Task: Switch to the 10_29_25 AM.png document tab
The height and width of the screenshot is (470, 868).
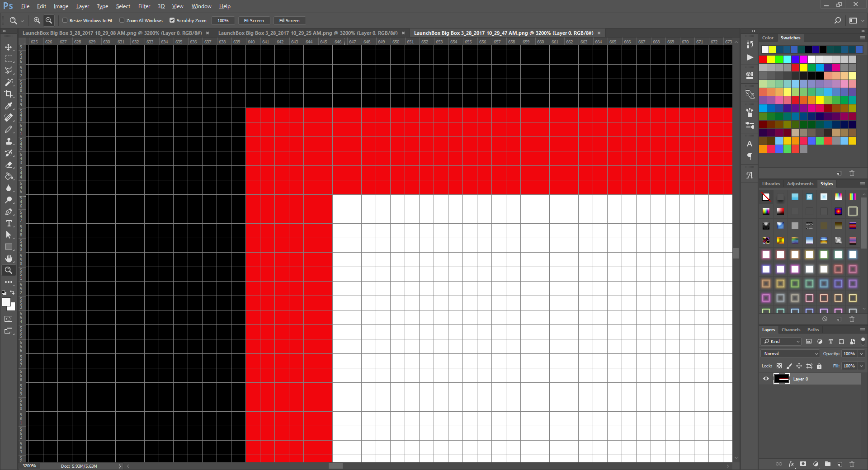Action: click(x=308, y=33)
